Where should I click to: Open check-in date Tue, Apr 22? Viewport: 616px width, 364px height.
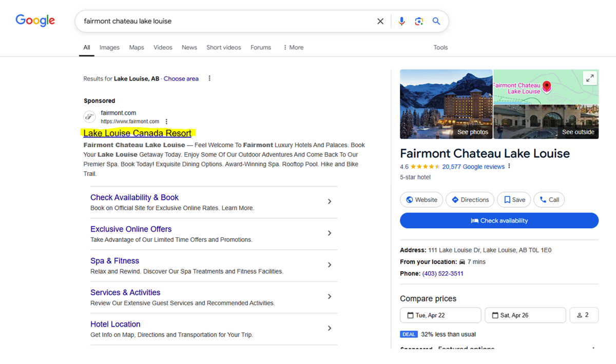click(440, 315)
